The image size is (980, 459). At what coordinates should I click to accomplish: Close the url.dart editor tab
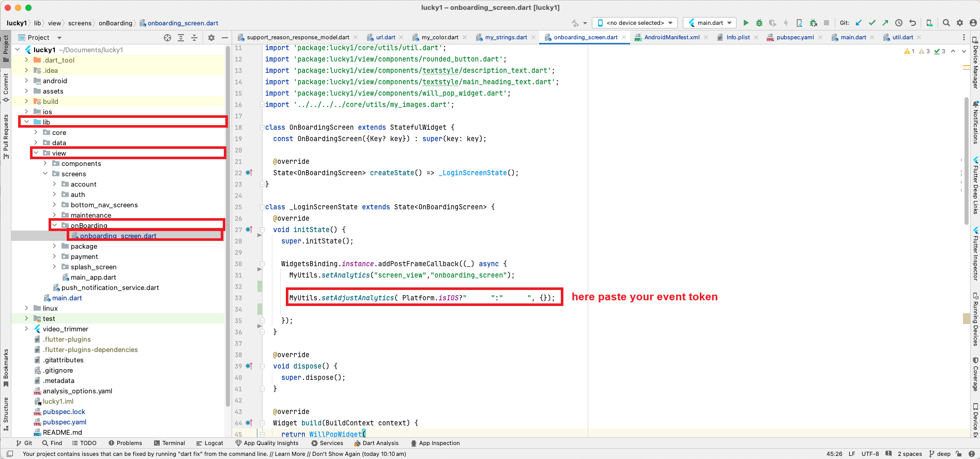401,37
